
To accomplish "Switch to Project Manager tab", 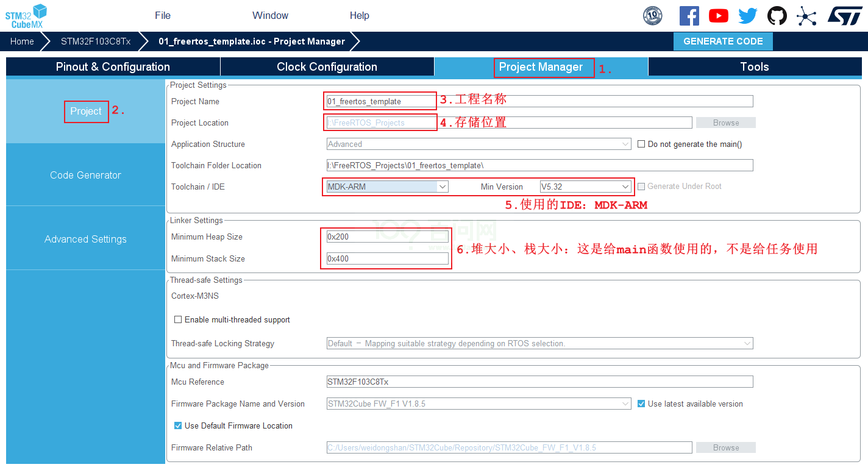I will pyautogui.click(x=541, y=67).
